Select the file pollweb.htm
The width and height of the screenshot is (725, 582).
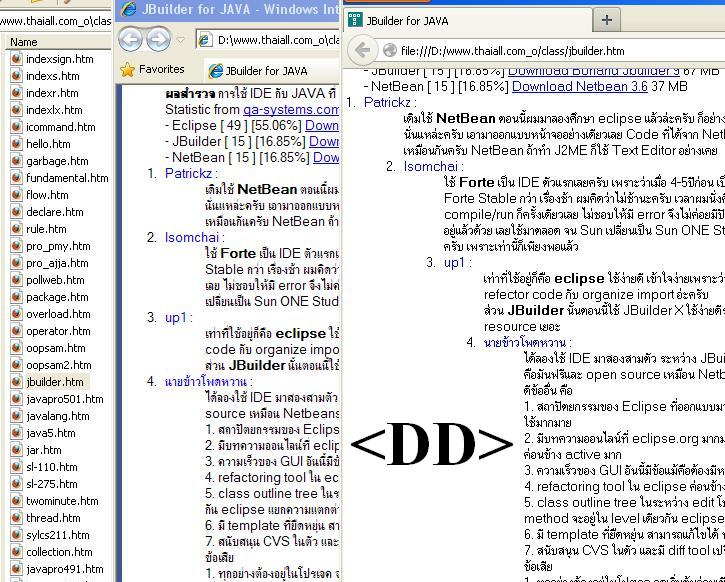point(55,280)
